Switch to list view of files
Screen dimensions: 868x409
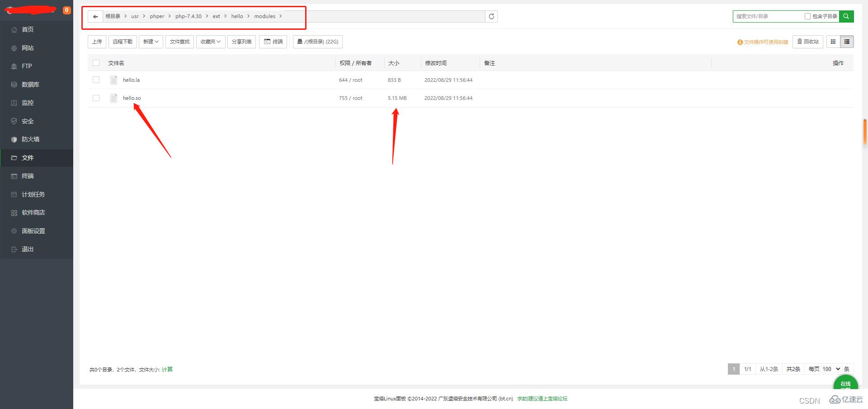tap(847, 42)
